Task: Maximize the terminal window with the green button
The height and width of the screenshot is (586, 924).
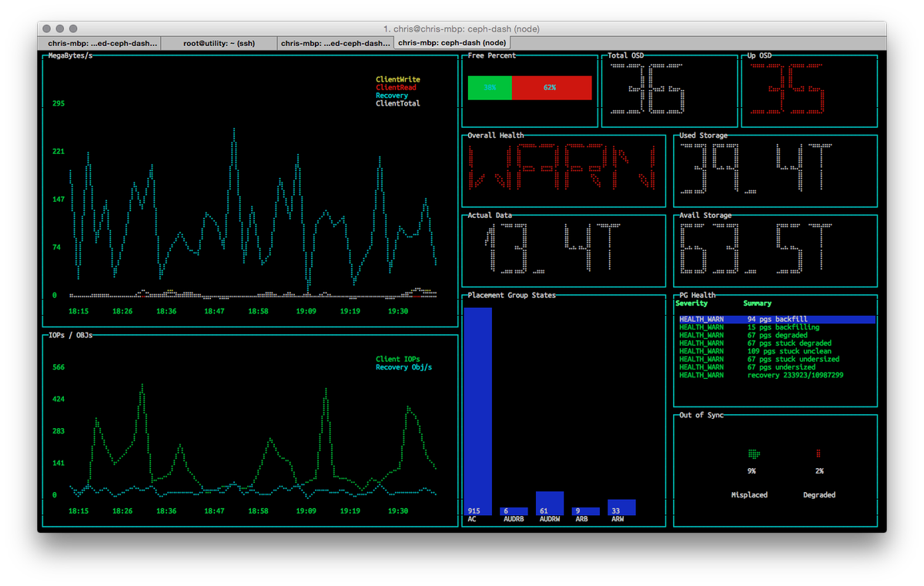Action: coord(73,28)
